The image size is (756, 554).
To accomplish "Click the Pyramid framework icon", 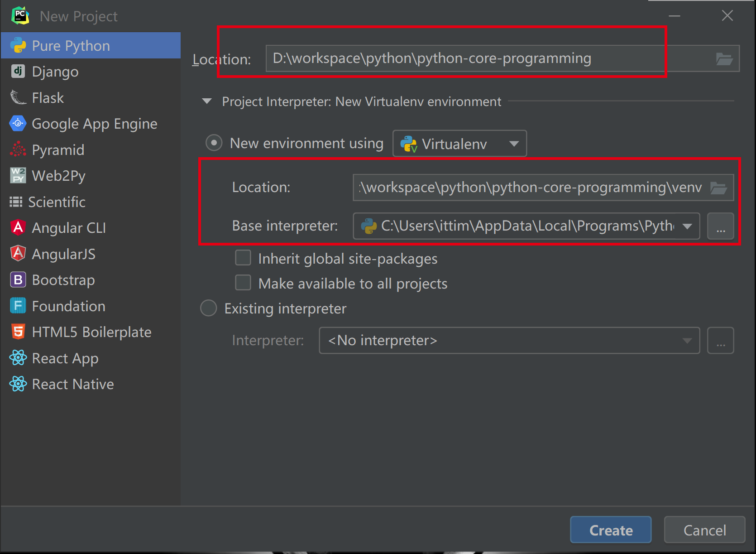I will (x=18, y=149).
